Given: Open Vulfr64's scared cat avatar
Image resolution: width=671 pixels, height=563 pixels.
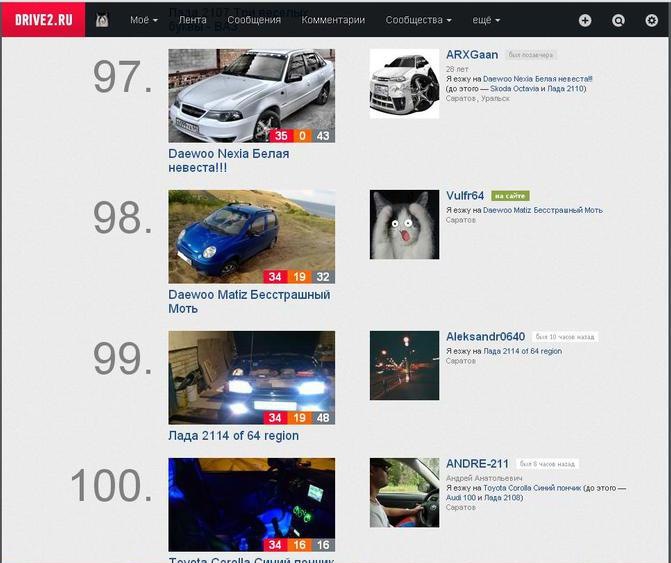Looking at the screenshot, I should point(404,225).
